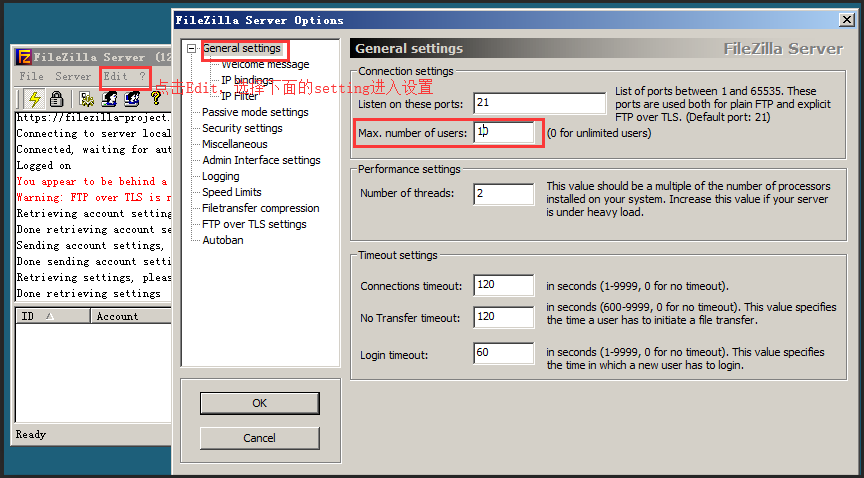Screen dimensions: 864x478
Task: Focus the Max. number of users field
Action: pyautogui.click(x=504, y=132)
